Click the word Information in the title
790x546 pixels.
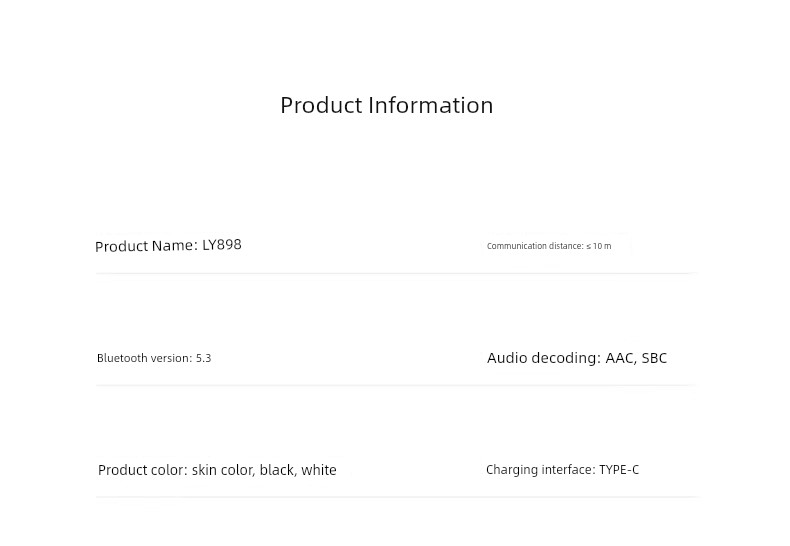tap(431, 106)
